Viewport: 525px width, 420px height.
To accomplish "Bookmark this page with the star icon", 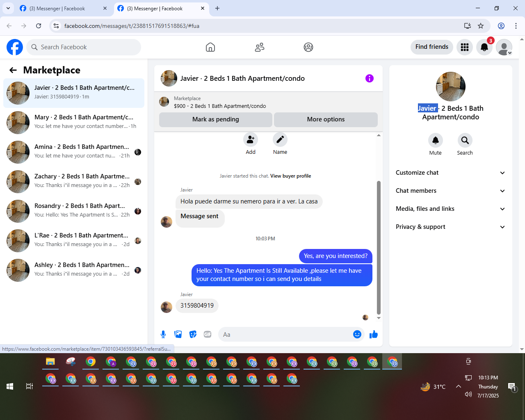I will pyautogui.click(x=481, y=26).
